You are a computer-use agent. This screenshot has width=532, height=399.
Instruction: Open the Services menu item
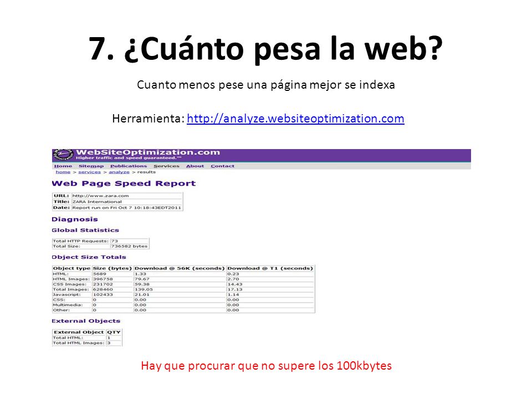(x=166, y=166)
